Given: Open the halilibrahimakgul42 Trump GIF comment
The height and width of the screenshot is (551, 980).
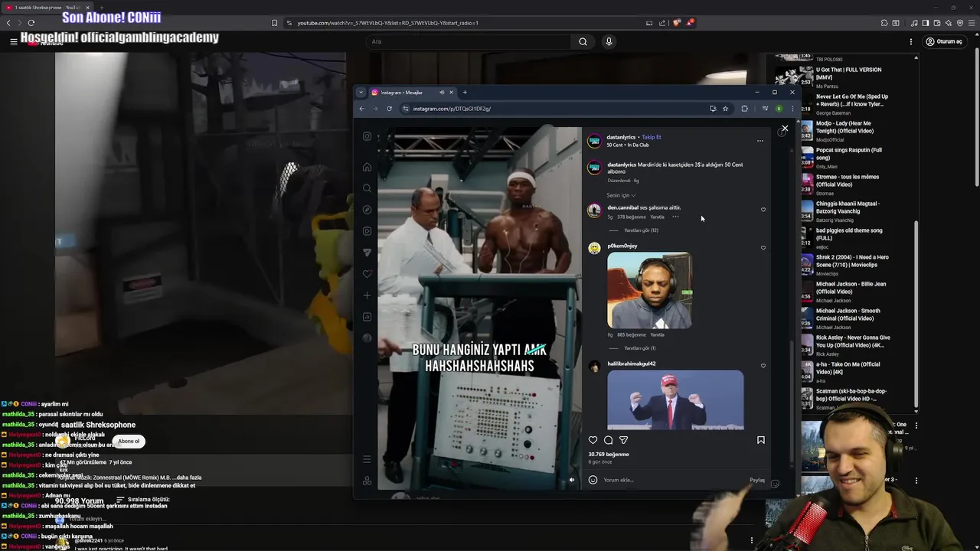Looking at the screenshot, I should [x=675, y=399].
